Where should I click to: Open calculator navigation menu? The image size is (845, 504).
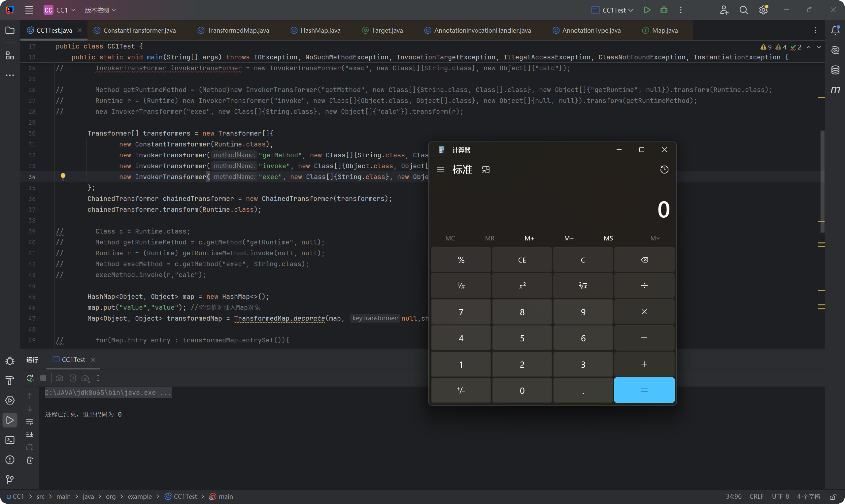coord(441,170)
